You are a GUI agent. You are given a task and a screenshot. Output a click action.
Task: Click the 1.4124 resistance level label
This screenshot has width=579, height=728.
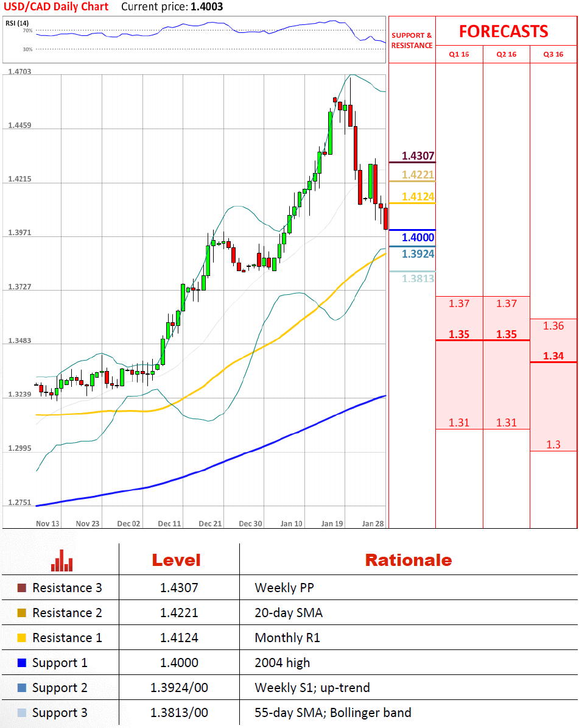point(418,196)
